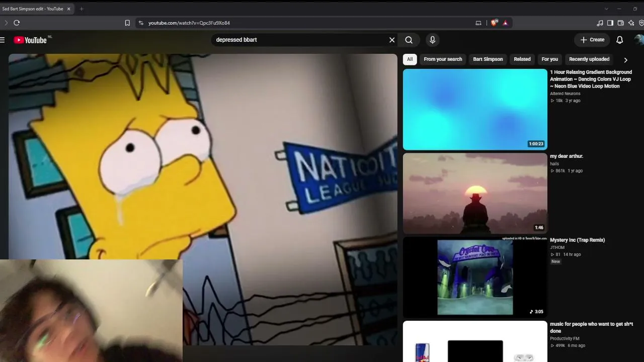Select the Related chip
This screenshot has height=362, width=644.
[522, 59]
